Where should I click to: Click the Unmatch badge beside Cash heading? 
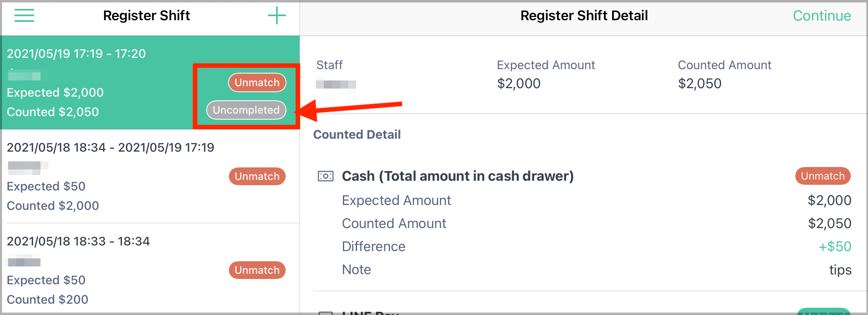click(x=823, y=176)
